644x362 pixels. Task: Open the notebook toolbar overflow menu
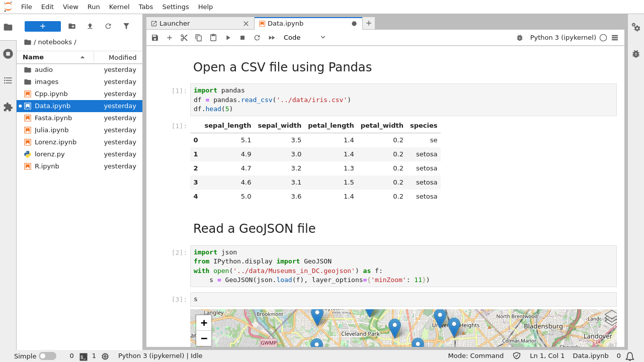[615, 37]
